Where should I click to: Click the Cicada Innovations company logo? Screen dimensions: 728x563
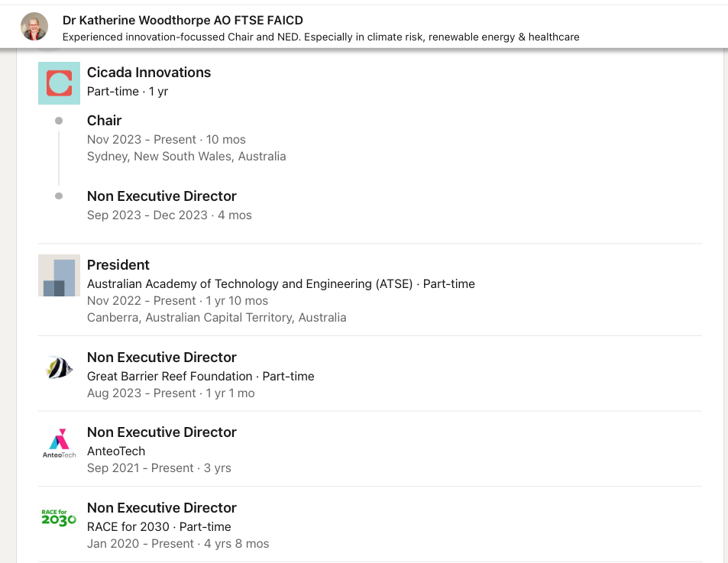(x=59, y=83)
